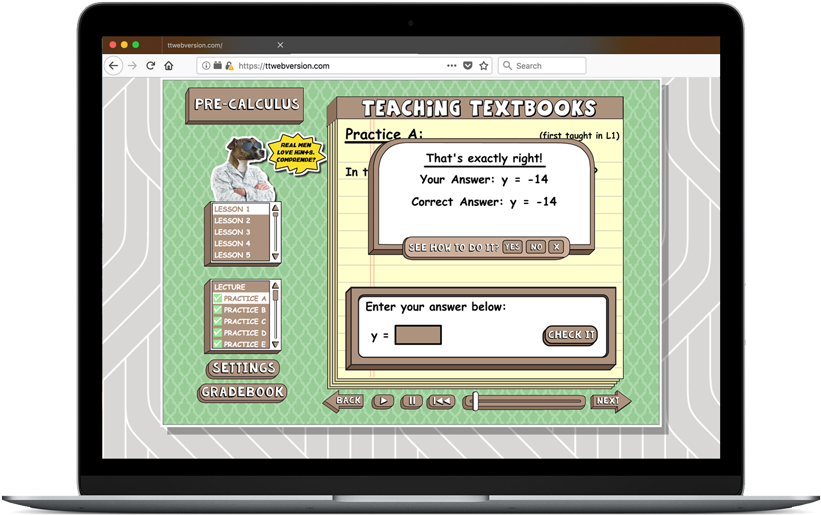Pause the lesson playback
This screenshot has width=821, height=515.
point(411,401)
